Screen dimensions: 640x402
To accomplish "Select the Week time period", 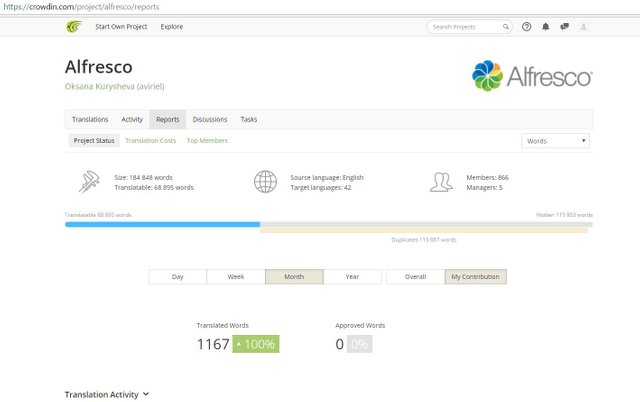I will click(x=236, y=277).
